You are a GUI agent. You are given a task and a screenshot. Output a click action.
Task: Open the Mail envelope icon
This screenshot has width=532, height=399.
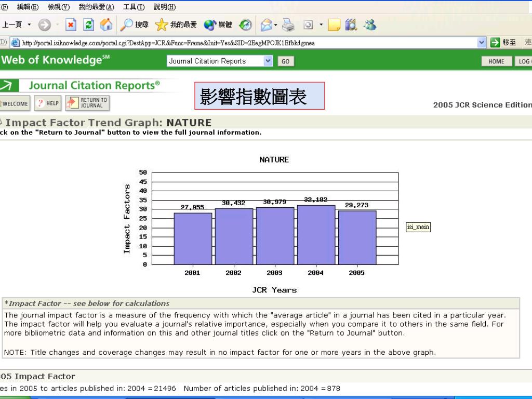267,25
